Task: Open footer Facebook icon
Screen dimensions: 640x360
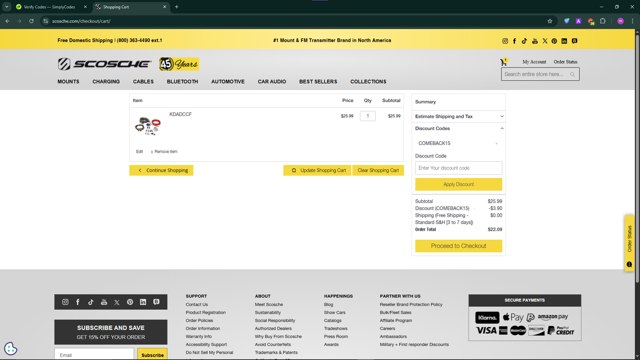Action: (78, 302)
